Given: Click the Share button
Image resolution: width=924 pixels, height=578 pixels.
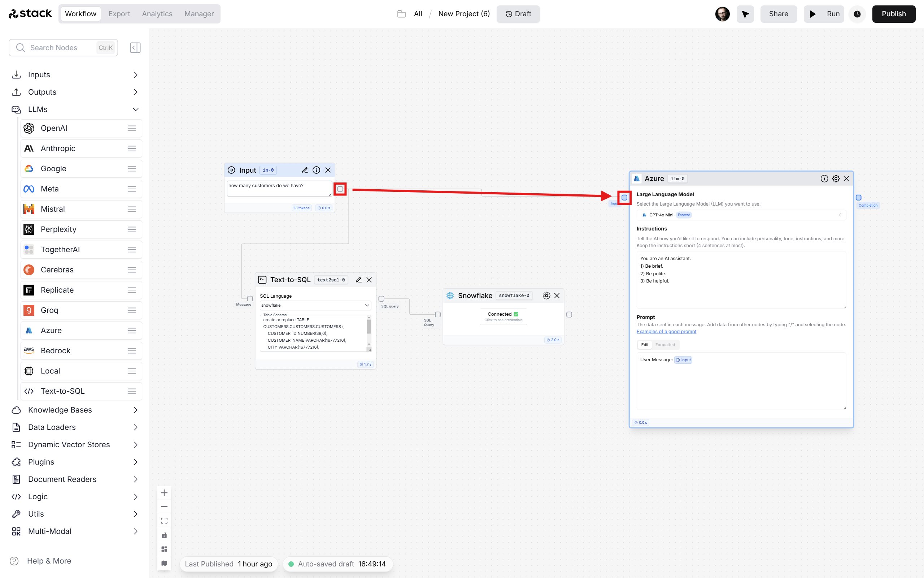Looking at the screenshot, I should [x=779, y=14].
